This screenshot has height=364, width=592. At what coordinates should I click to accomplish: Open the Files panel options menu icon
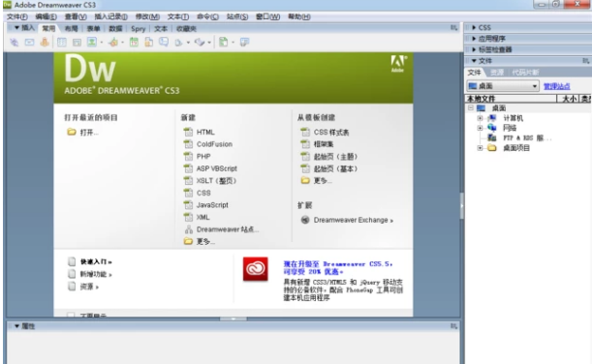tap(585, 61)
